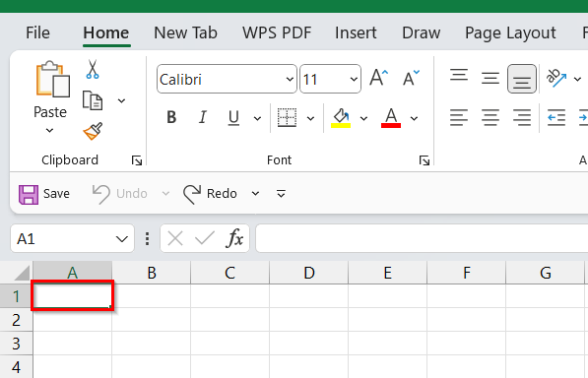
Task: Open Font settings dialog launcher
Action: pyautogui.click(x=425, y=160)
